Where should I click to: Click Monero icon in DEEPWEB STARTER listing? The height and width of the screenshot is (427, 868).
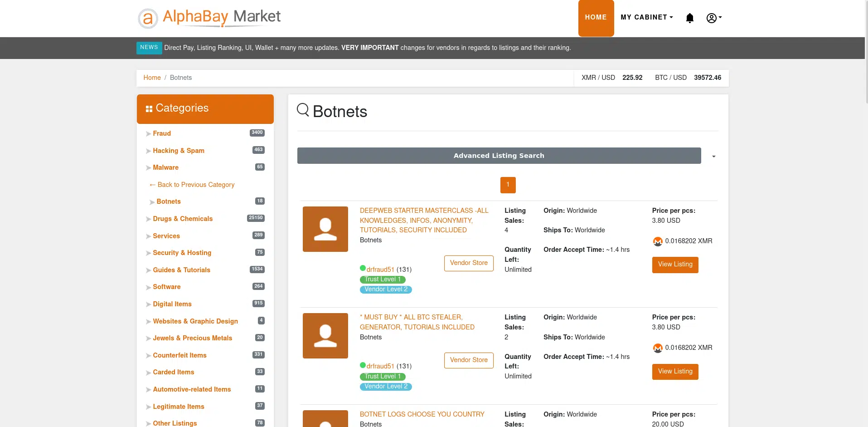tap(658, 241)
